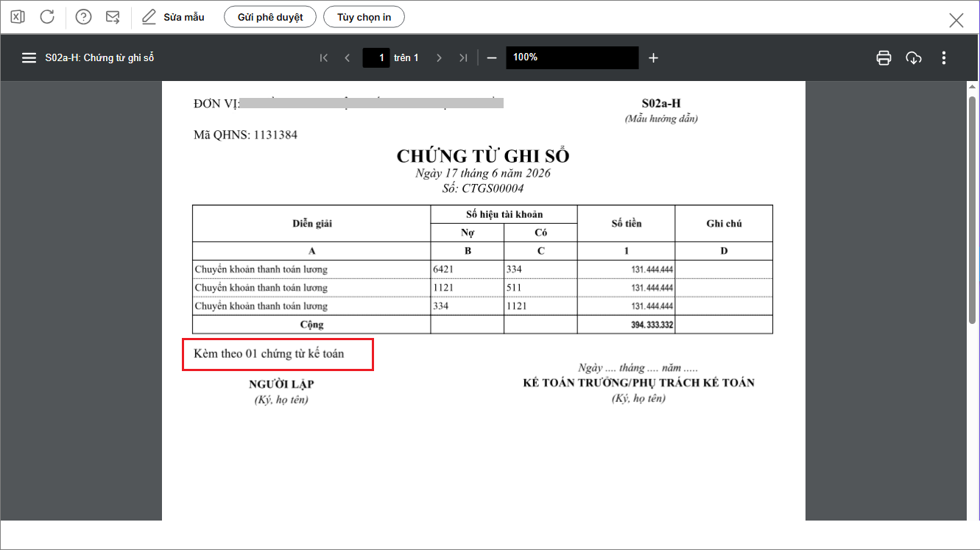Close the report preview window
This screenshot has width=980, height=550.
point(956,20)
